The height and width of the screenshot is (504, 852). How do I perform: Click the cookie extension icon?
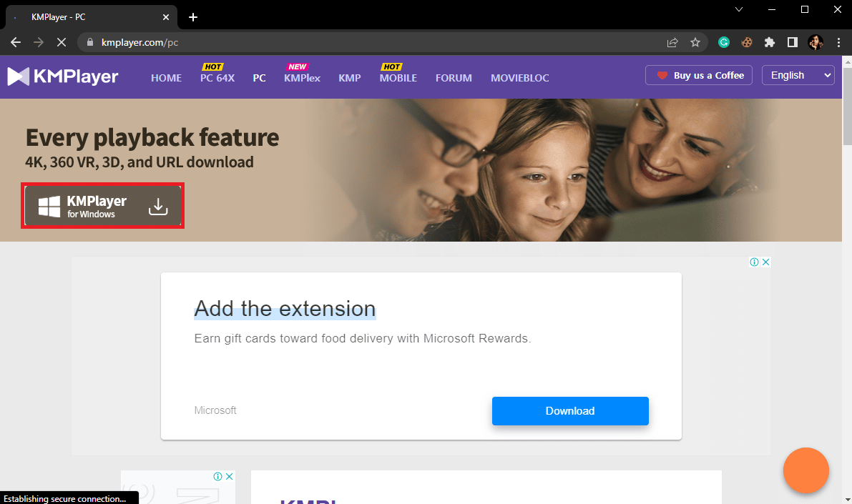(747, 42)
